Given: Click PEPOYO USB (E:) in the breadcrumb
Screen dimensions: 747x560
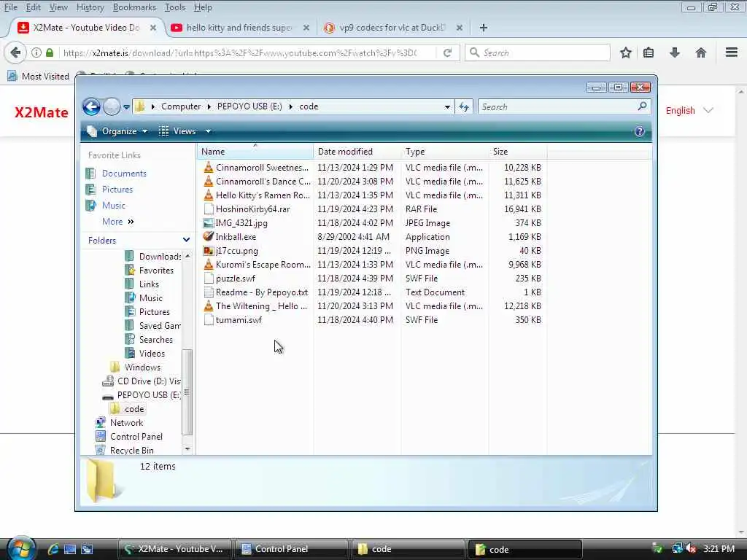Looking at the screenshot, I should pyautogui.click(x=249, y=106).
